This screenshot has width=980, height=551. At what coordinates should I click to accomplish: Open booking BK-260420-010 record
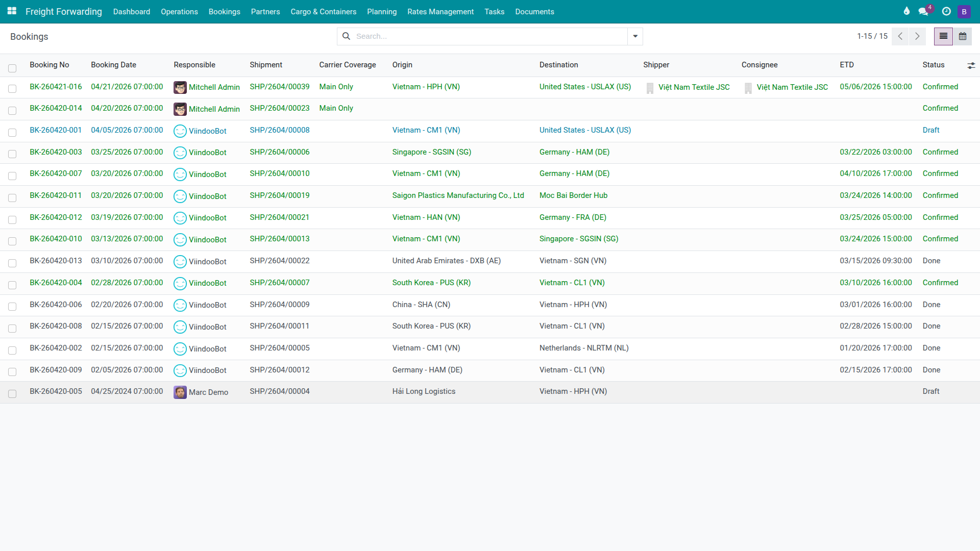pyautogui.click(x=56, y=239)
